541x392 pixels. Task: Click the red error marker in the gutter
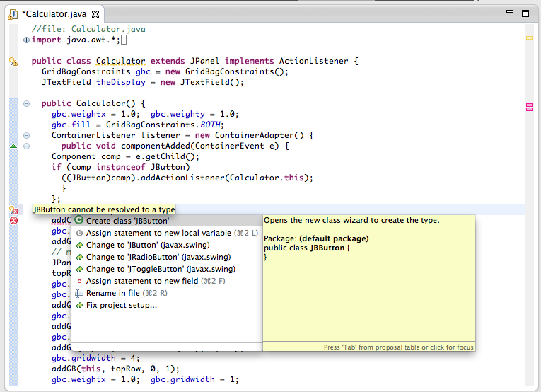(13, 221)
